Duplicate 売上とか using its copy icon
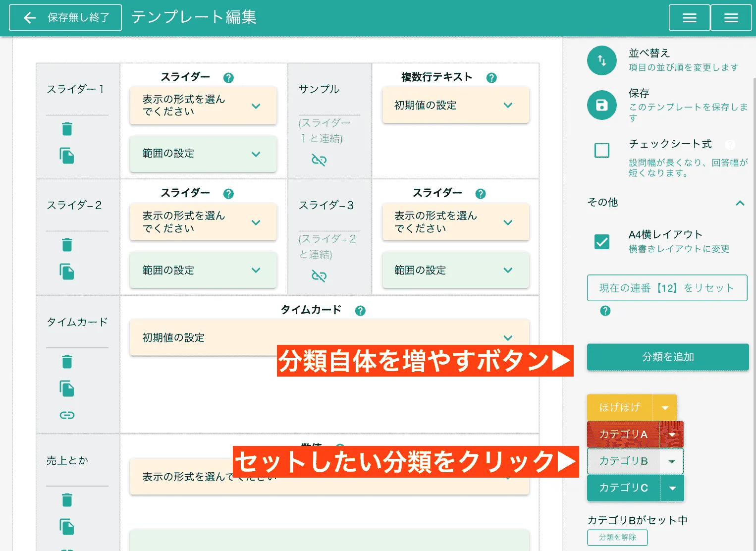The image size is (756, 551). click(x=67, y=527)
